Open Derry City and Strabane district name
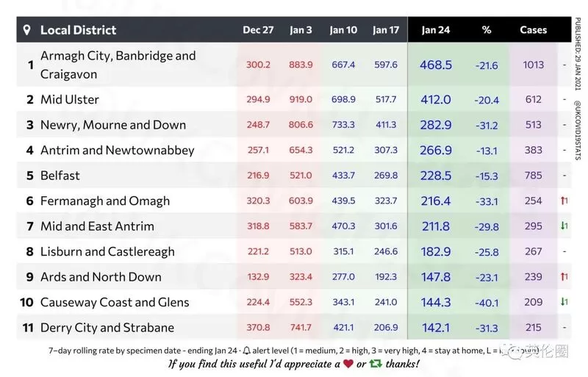Viewport: 588px width, 377px height. point(107,328)
